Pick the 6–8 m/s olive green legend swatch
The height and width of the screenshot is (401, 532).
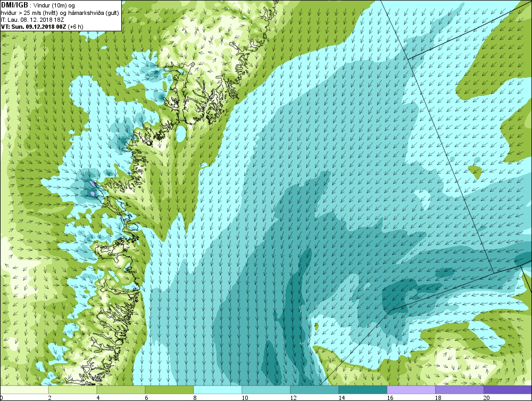pos(169,390)
